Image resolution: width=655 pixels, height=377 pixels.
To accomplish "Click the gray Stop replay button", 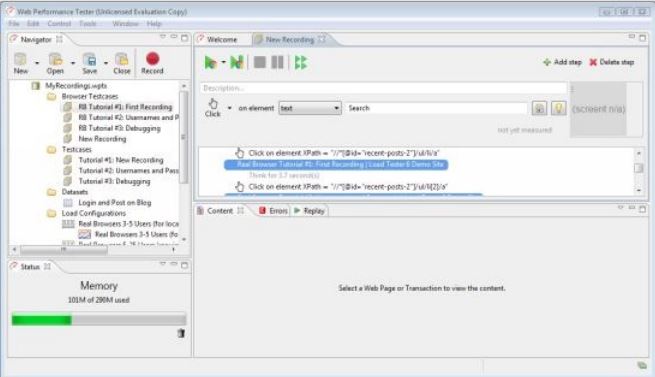I will tap(260, 63).
